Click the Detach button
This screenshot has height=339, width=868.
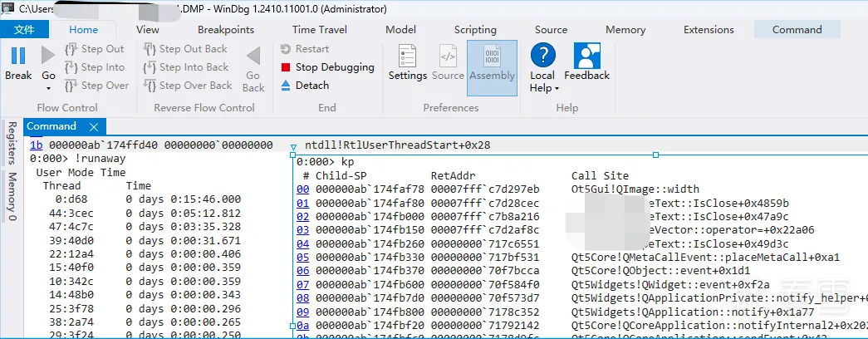pyautogui.click(x=305, y=86)
